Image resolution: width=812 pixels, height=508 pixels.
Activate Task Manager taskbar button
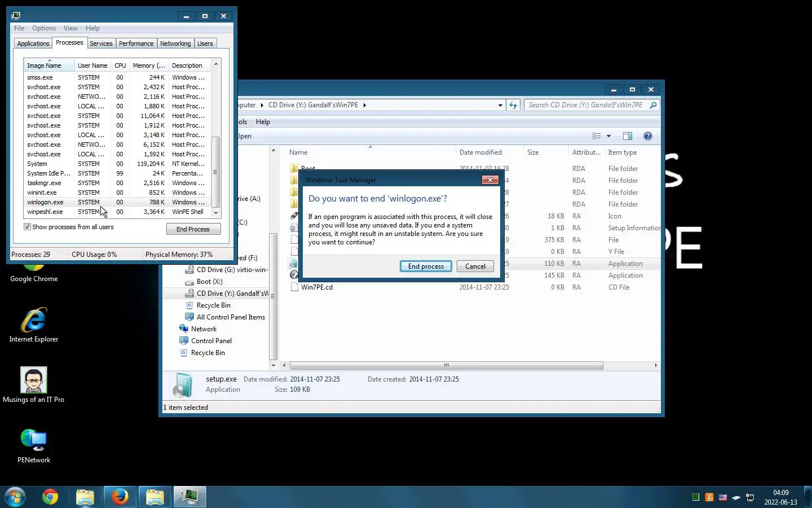[x=189, y=497]
